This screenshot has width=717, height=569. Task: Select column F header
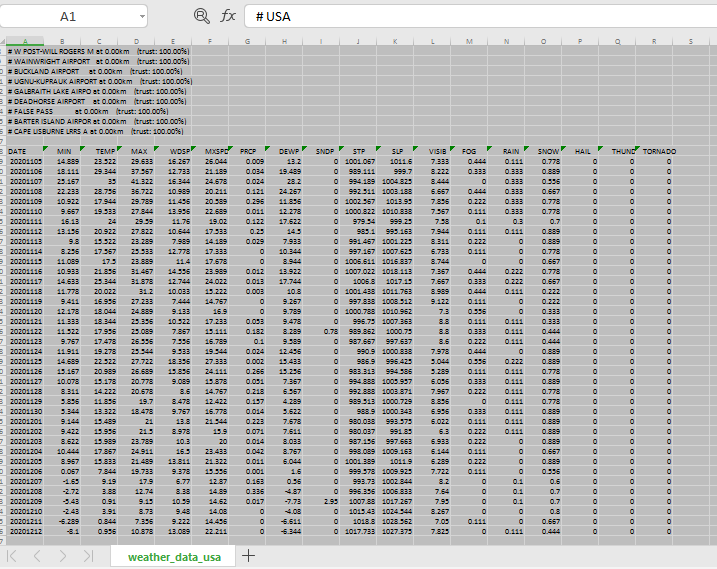(x=210, y=41)
